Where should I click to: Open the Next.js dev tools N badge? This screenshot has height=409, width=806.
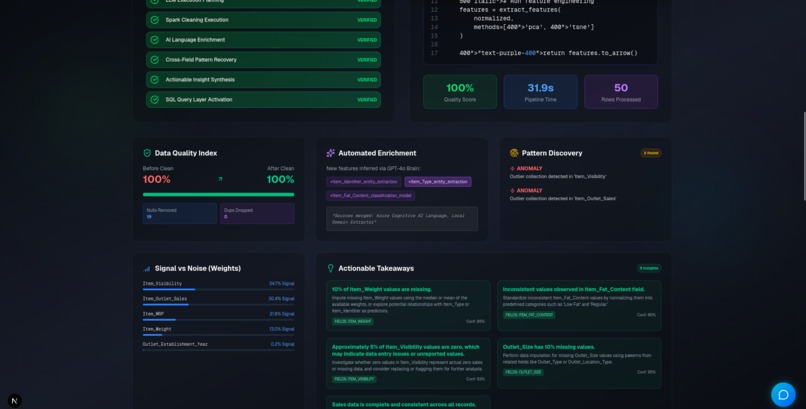pos(15,401)
